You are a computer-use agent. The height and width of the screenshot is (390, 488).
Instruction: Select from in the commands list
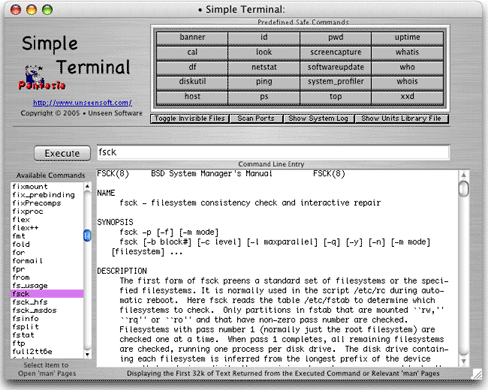click(x=47, y=277)
